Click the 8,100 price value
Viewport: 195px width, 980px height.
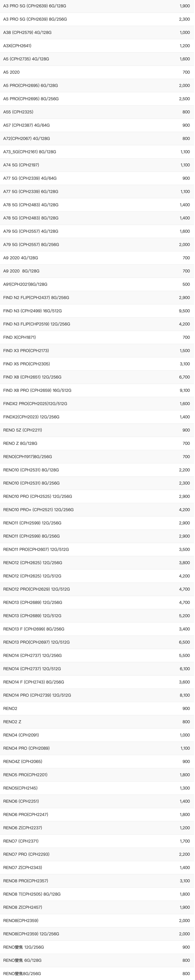[184, 695]
